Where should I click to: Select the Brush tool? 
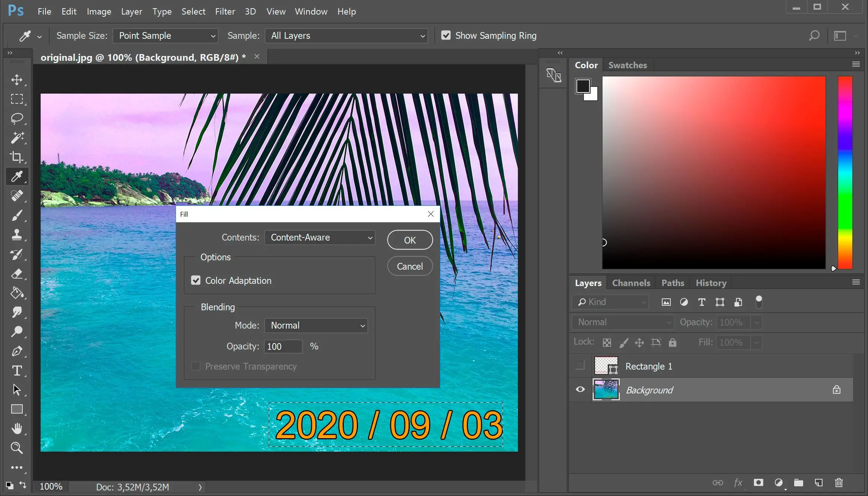pyautogui.click(x=17, y=215)
